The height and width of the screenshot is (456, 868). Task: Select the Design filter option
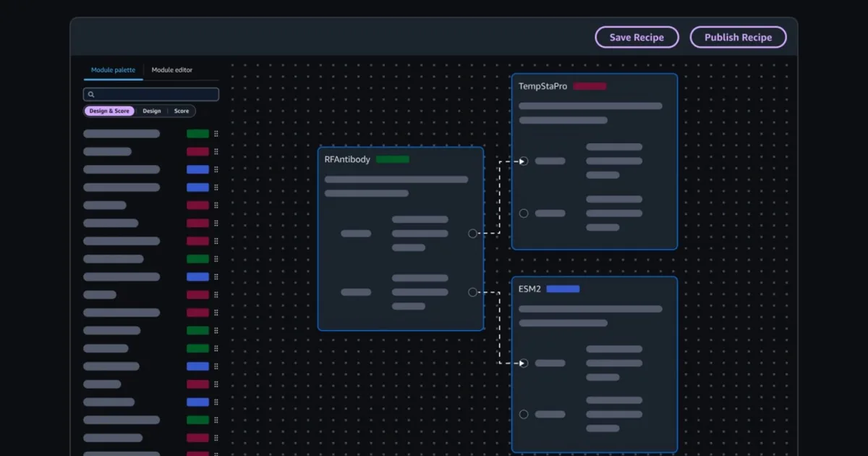point(152,111)
